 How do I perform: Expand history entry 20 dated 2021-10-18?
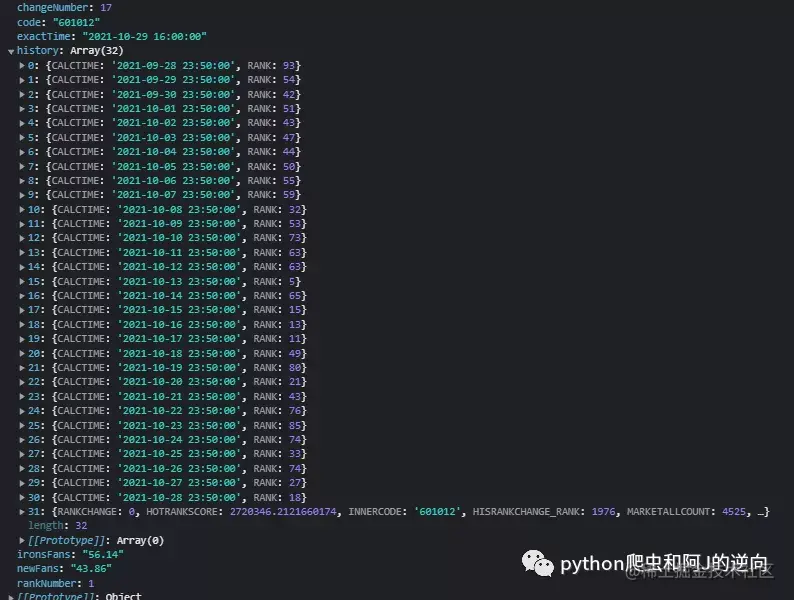[x=22, y=353]
